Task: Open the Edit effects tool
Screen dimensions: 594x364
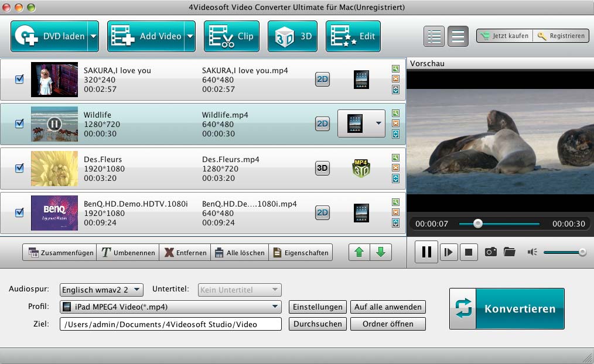Action: point(353,36)
